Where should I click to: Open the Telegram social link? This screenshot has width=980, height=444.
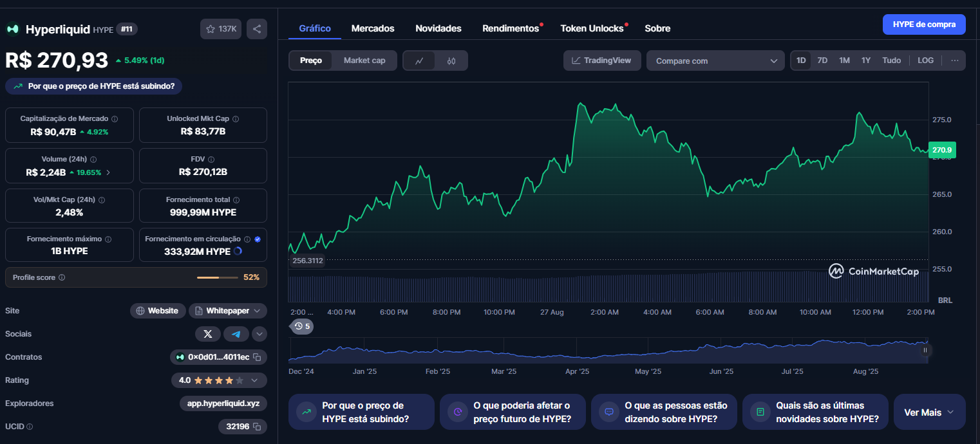point(236,334)
